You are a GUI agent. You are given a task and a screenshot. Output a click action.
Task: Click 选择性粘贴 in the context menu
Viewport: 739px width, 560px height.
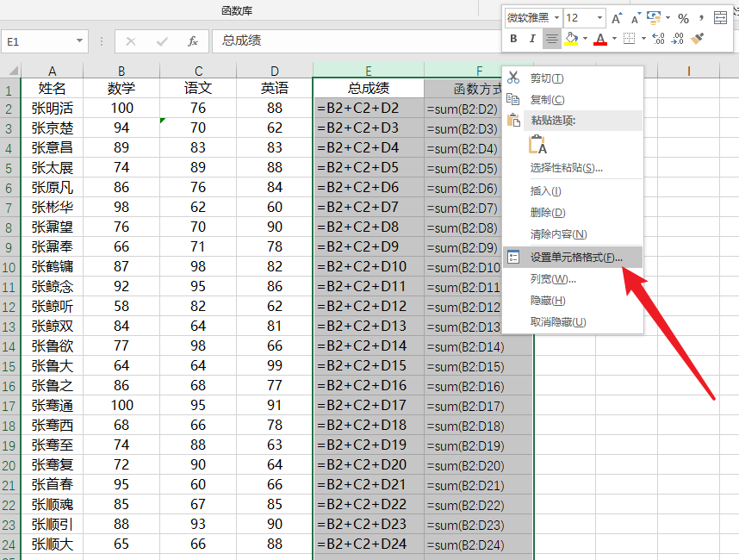pos(566,168)
